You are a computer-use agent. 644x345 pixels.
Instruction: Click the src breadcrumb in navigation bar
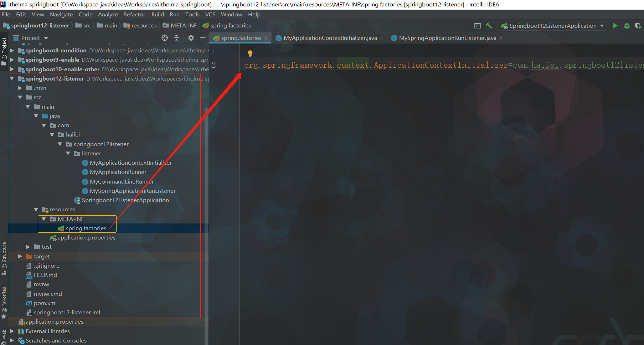pyautogui.click(x=83, y=26)
